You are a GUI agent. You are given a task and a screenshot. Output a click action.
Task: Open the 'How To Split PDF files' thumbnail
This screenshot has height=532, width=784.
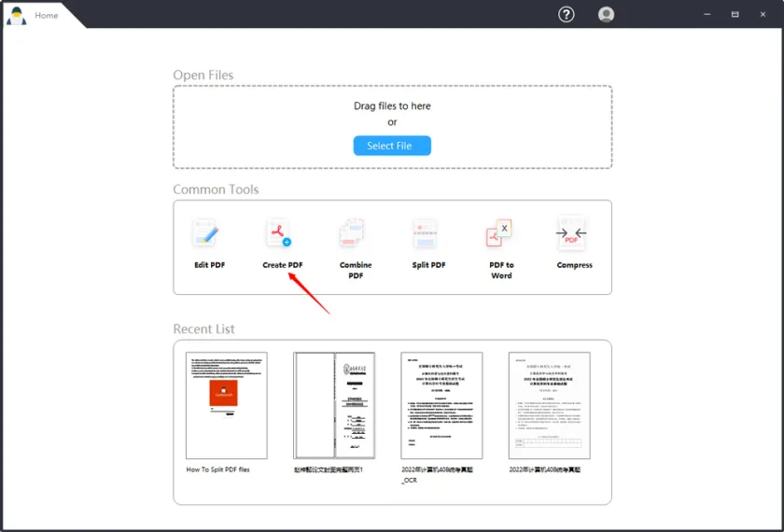click(x=226, y=405)
